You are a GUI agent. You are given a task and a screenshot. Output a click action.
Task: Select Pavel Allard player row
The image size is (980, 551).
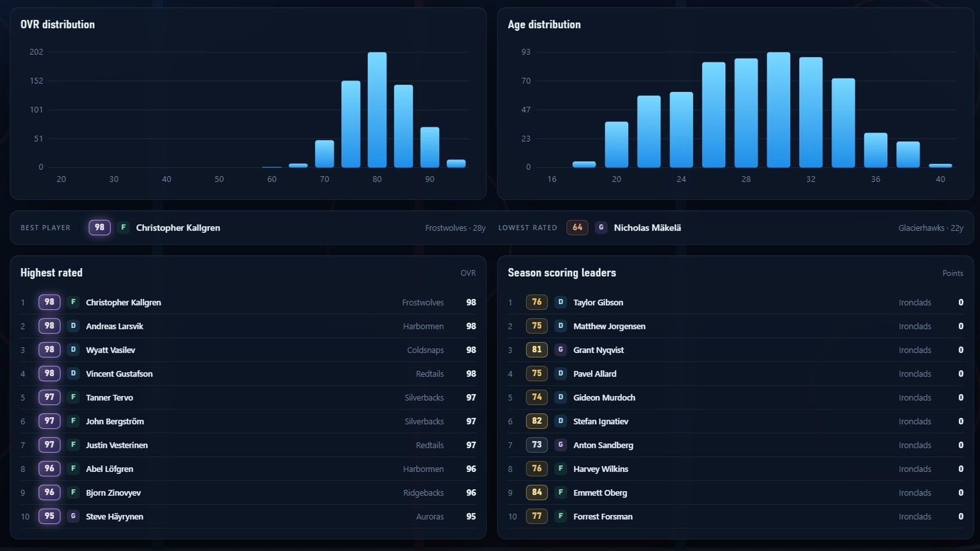coord(736,373)
